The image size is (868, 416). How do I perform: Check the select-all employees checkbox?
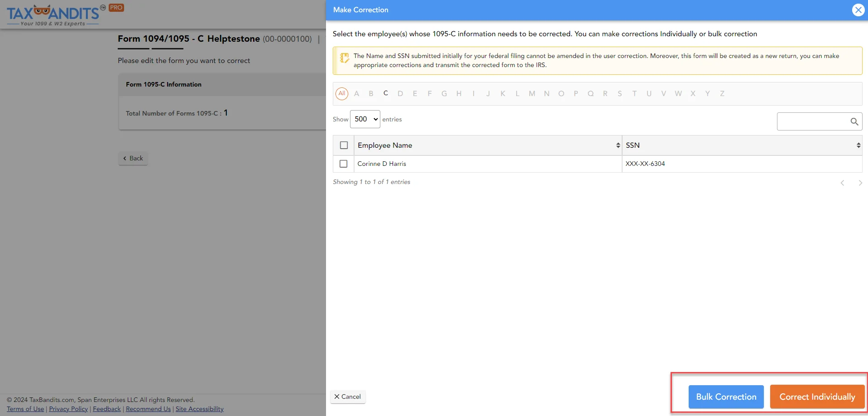pos(344,145)
